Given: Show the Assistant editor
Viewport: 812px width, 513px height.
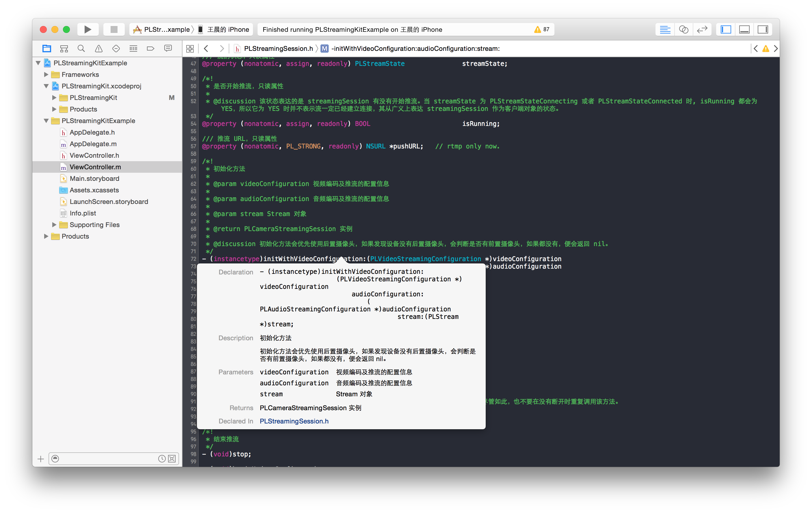Looking at the screenshot, I should coord(683,30).
